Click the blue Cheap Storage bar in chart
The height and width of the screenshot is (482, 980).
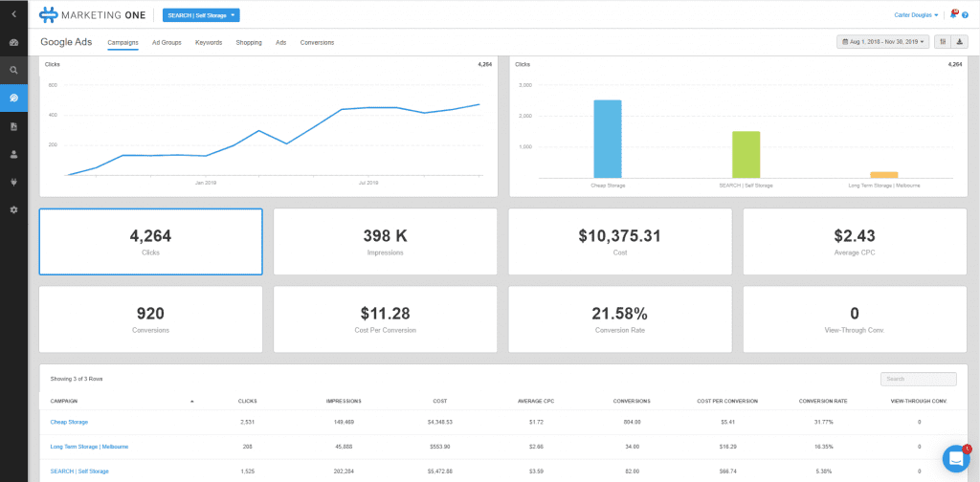click(608, 140)
